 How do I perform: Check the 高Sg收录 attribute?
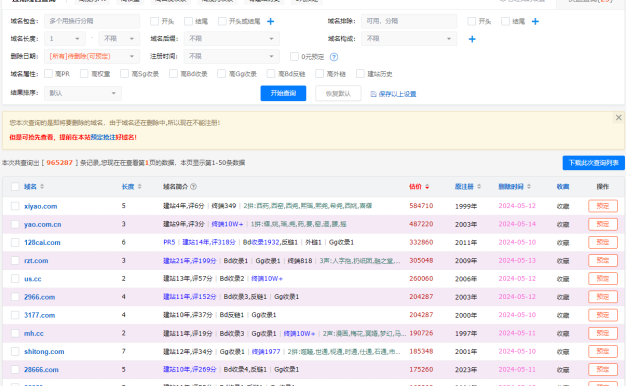tap(125, 73)
